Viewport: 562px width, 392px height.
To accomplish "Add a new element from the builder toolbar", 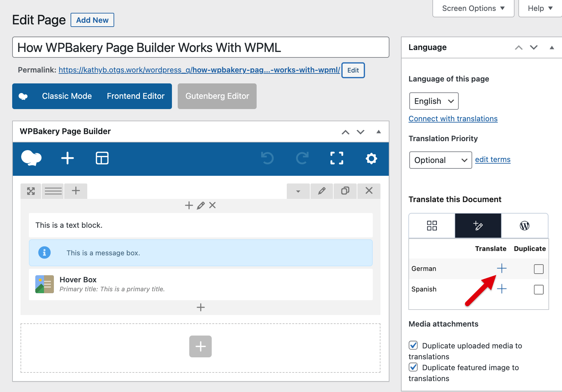I will click(x=67, y=158).
